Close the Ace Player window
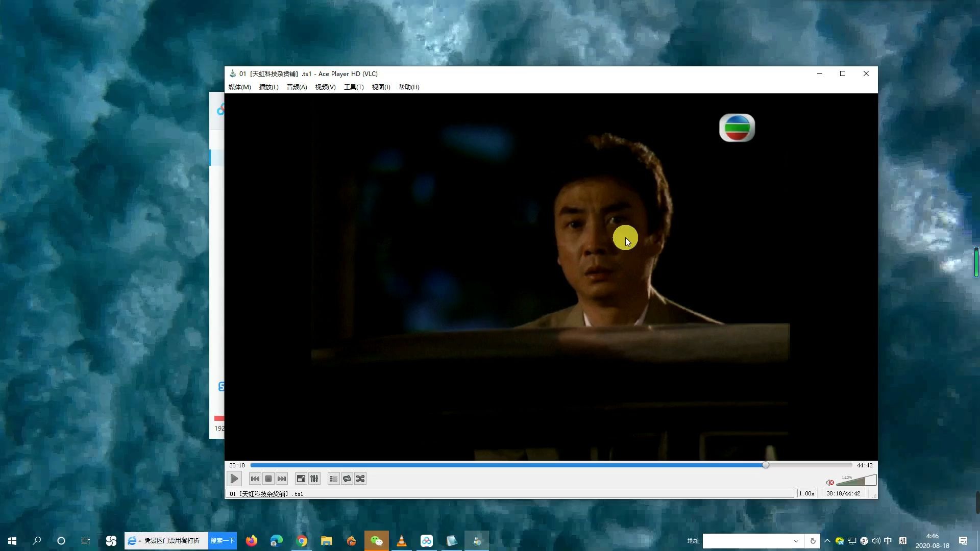Viewport: 980px width, 551px height. tap(866, 73)
